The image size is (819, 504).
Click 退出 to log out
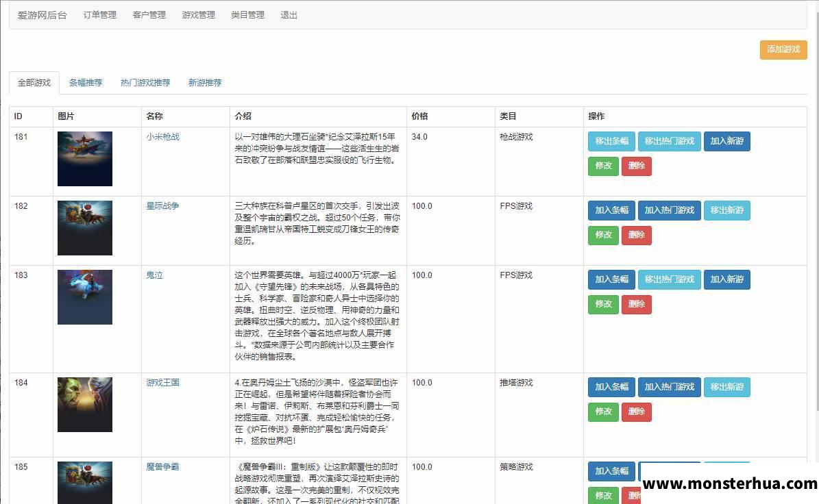(289, 15)
